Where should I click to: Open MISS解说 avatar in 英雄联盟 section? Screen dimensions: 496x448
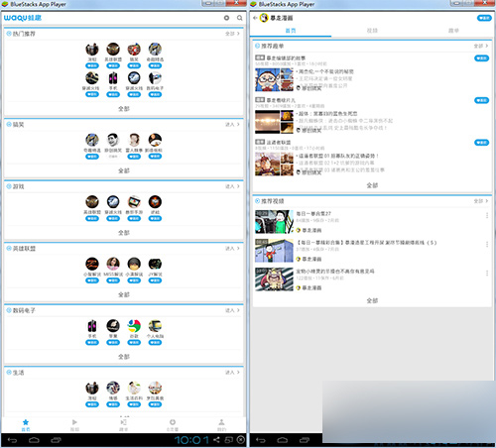tap(113, 264)
